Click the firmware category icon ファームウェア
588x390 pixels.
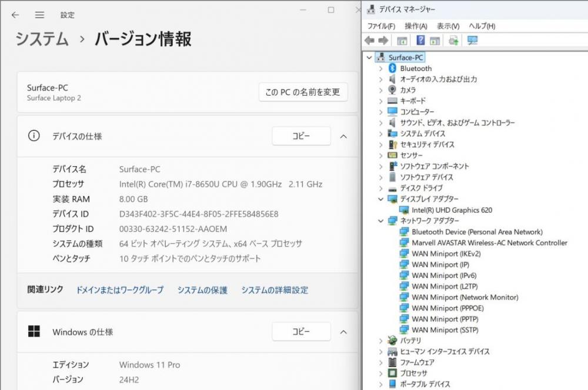point(392,362)
